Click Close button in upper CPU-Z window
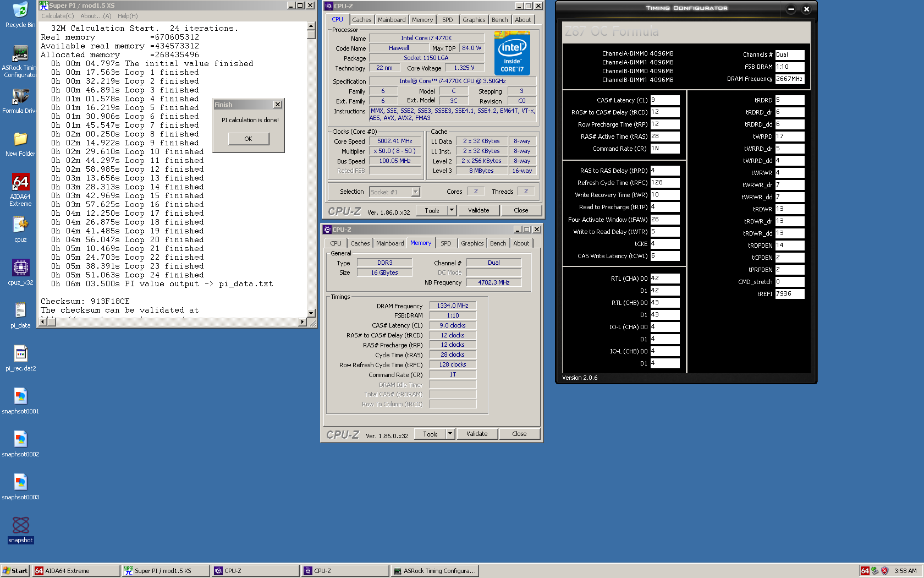Screen dimensions: 924x578 521,210
